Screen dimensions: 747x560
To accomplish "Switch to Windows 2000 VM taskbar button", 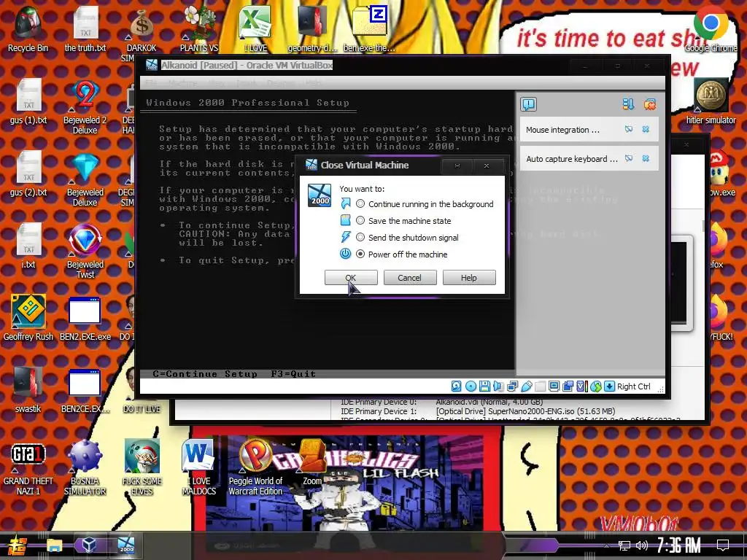I will 126,545.
